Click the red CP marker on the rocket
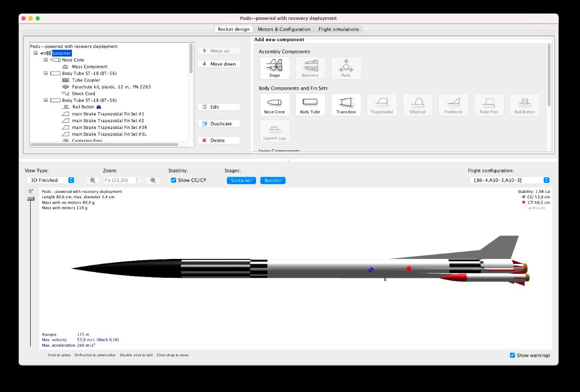Viewport: 580px width, 392px height. [409, 268]
